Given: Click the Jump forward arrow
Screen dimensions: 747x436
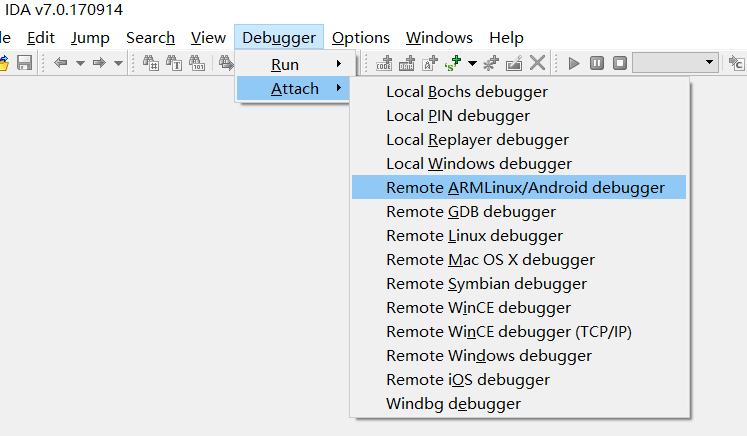Looking at the screenshot, I should point(99,63).
